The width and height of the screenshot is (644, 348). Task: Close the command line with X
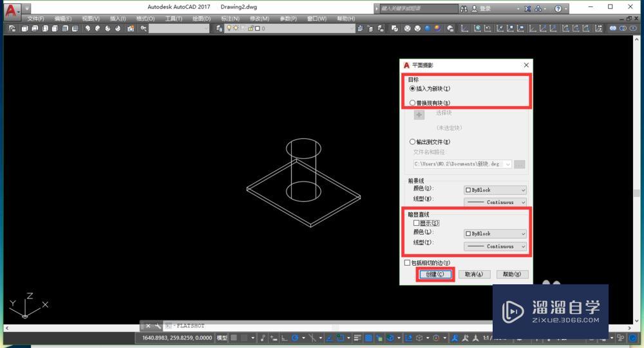[148, 326]
